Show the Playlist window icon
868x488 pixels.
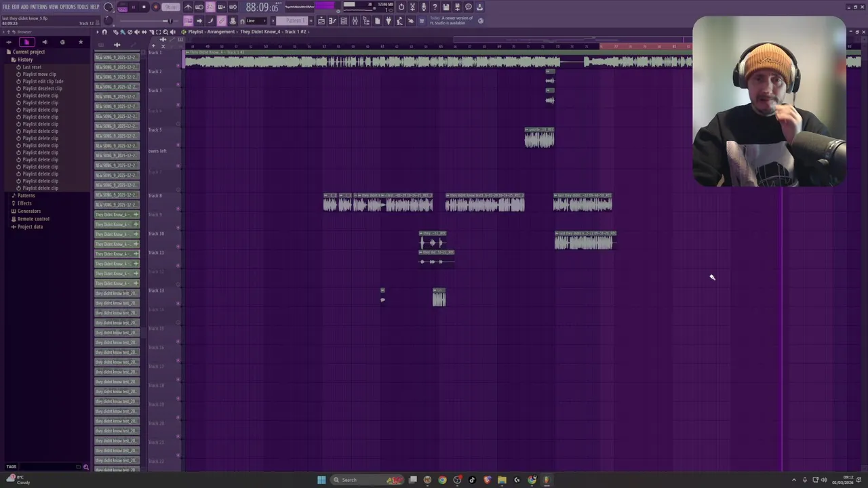[x=321, y=21]
